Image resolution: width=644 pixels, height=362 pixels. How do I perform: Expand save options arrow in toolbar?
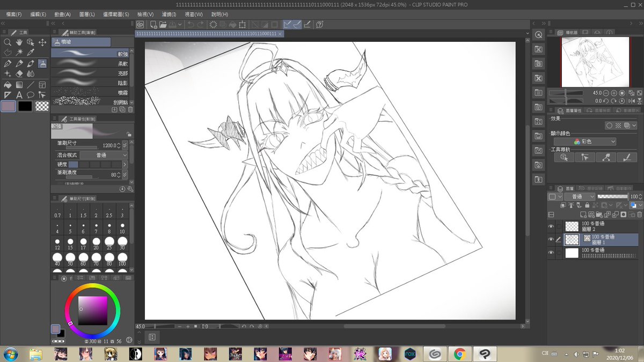pyautogui.click(x=180, y=24)
